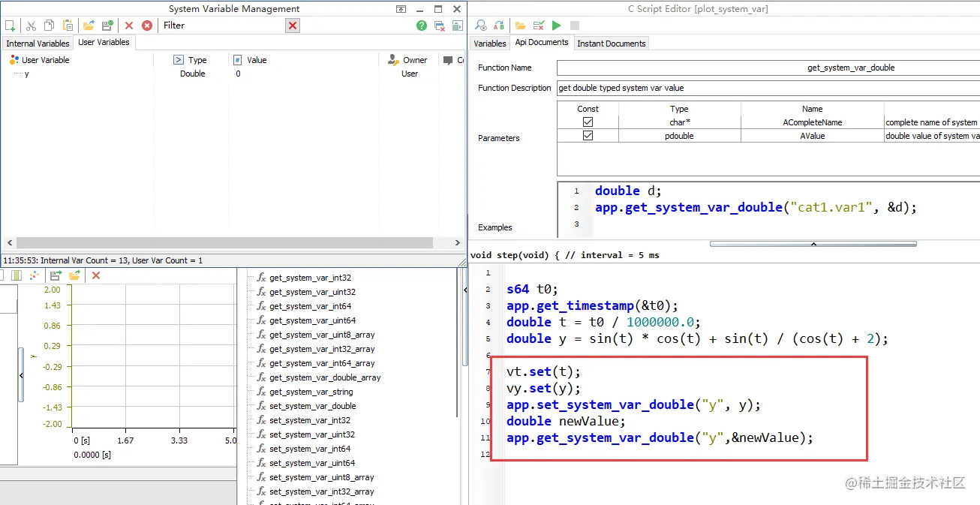Select set_system_var_int32 in function list

310,420
